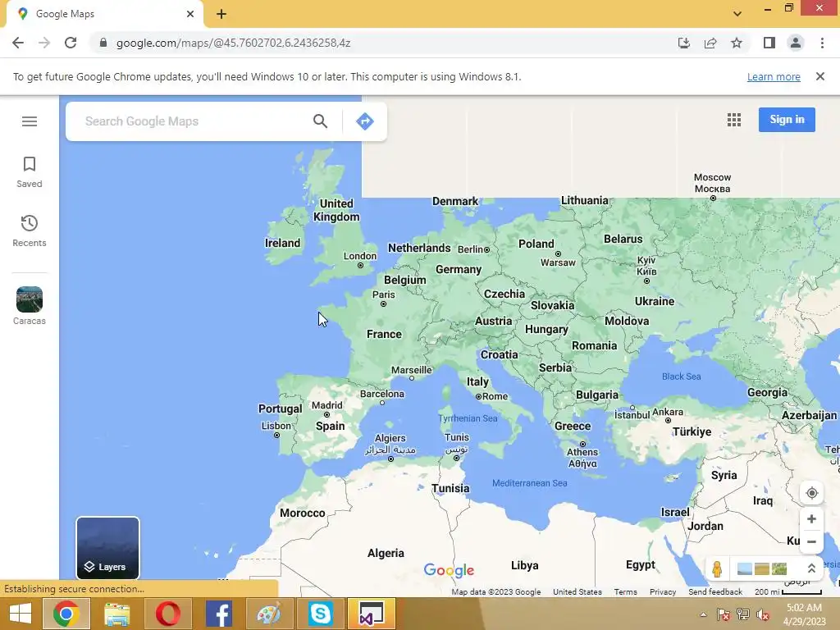Open the Saved places panel
This screenshot has height=630, width=840.
(30, 172)
